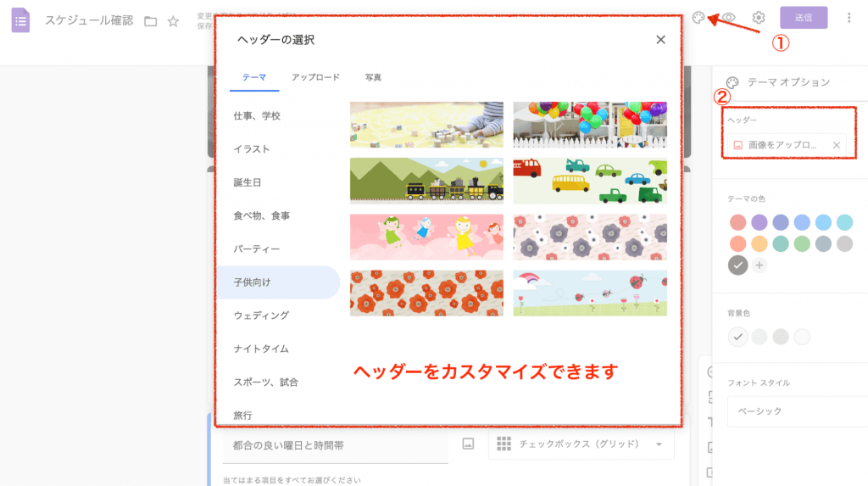Remove uploaded header image with X

(836, 145)
